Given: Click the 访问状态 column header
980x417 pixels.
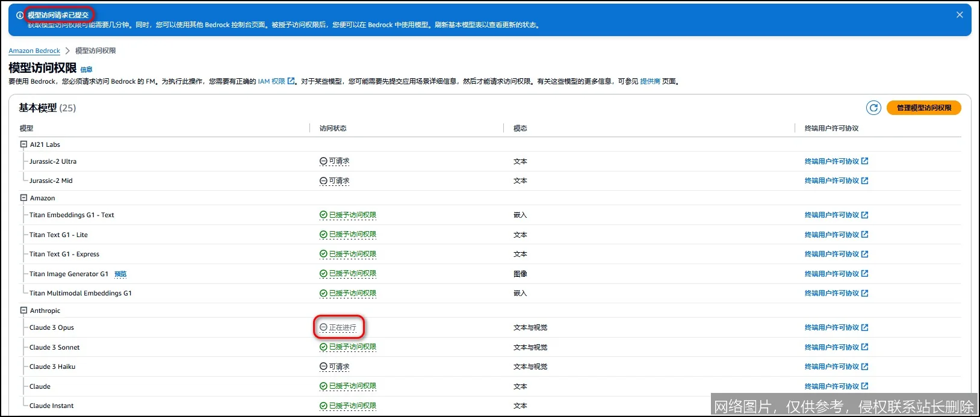Looking at the screenshot, I should 333,128.
